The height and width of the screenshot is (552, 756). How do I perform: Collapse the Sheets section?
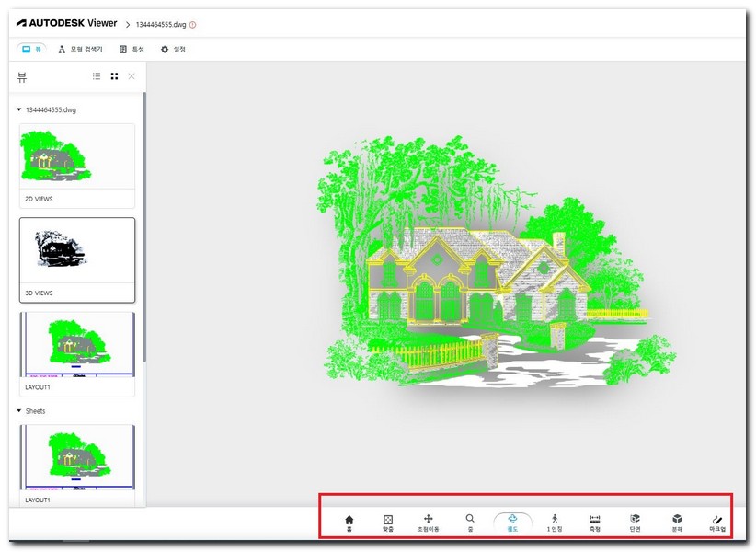[20, 411]
